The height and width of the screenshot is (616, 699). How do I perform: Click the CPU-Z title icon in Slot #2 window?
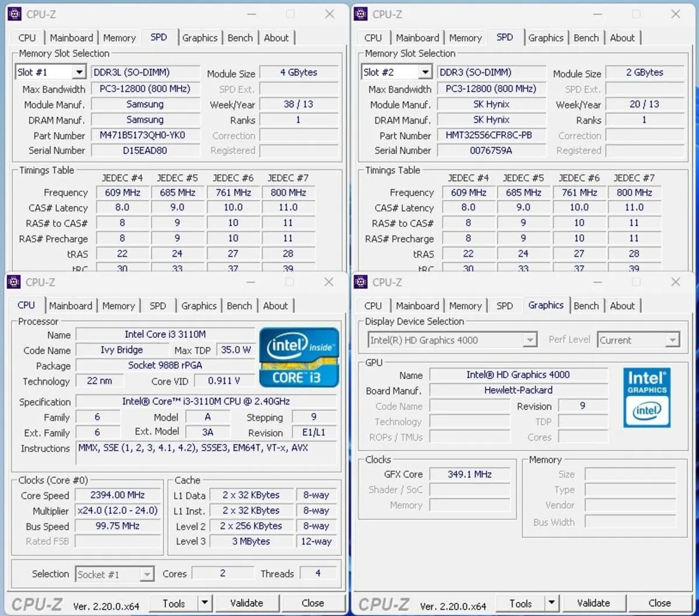pos(361,14)
